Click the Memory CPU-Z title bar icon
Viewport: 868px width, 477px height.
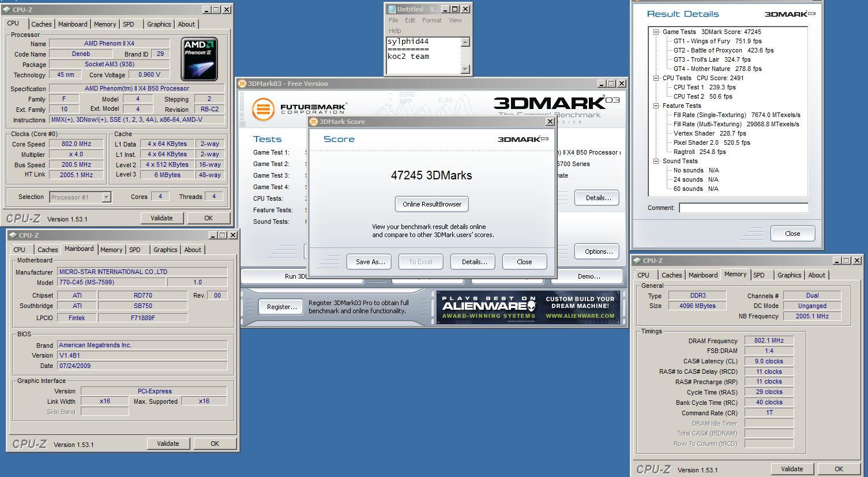[x=637, y=261]
